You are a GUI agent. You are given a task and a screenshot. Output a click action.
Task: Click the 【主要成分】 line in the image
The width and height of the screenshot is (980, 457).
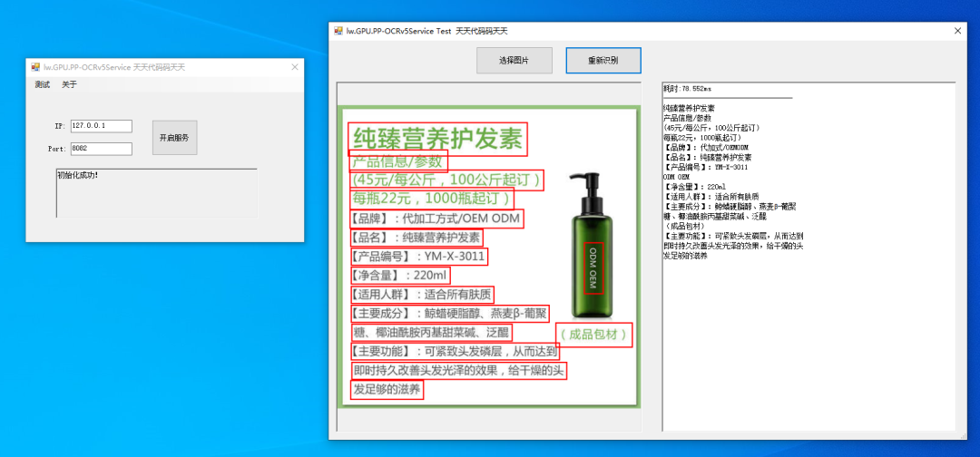449,313
